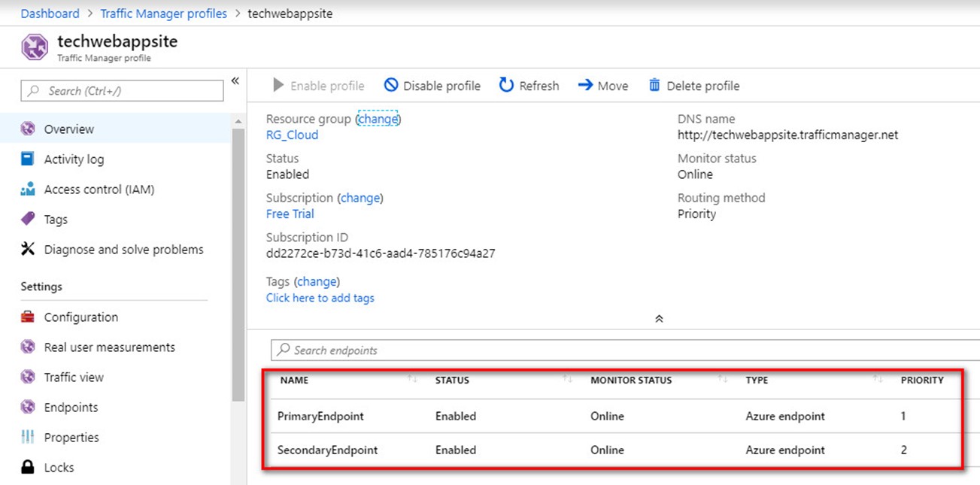Click magnifier icon in sidebar search box
The image size is (980, 485).
point(33,91)
